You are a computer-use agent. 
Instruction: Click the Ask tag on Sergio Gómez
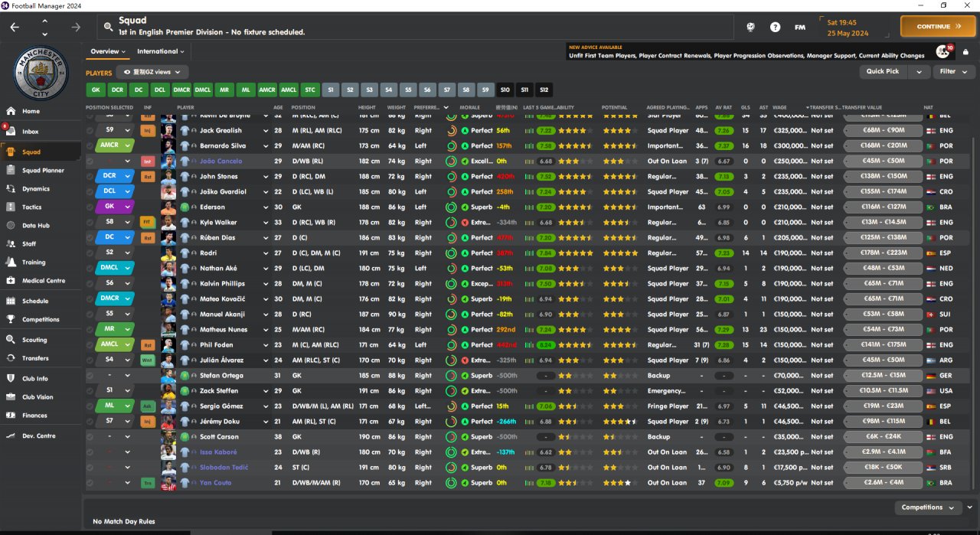148,406
